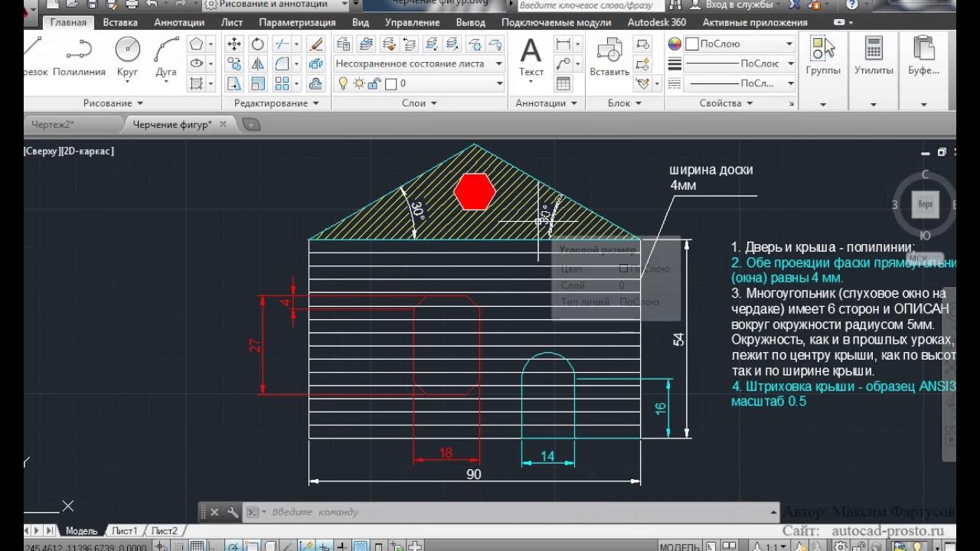Screen dimensions: 980x551
Task: Switch to the Лист1 layout tab
Action: tap(124, 530)
